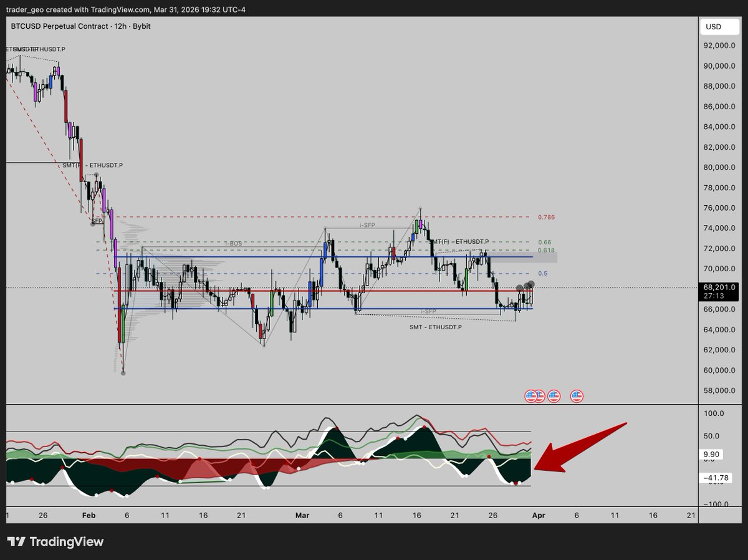Click the 58,000.0 price axis label
This screenshot has height=560, width=748.
(x=719, y=391)
